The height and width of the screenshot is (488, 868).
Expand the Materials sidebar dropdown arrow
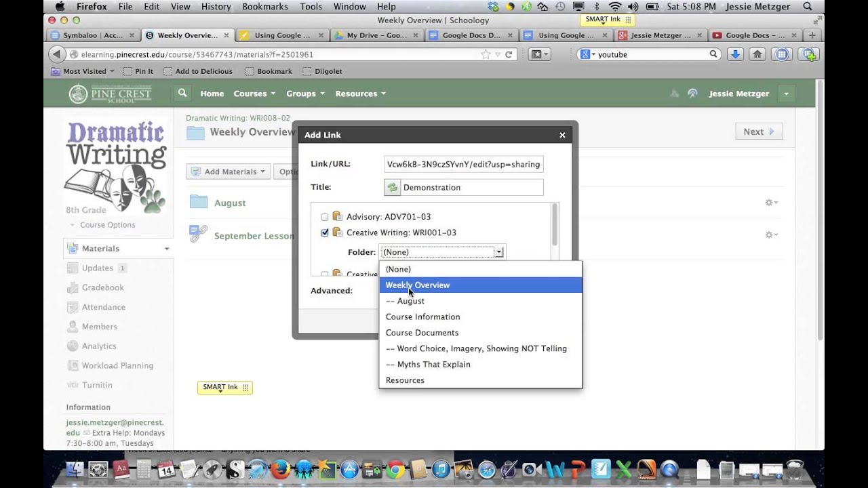167,249
